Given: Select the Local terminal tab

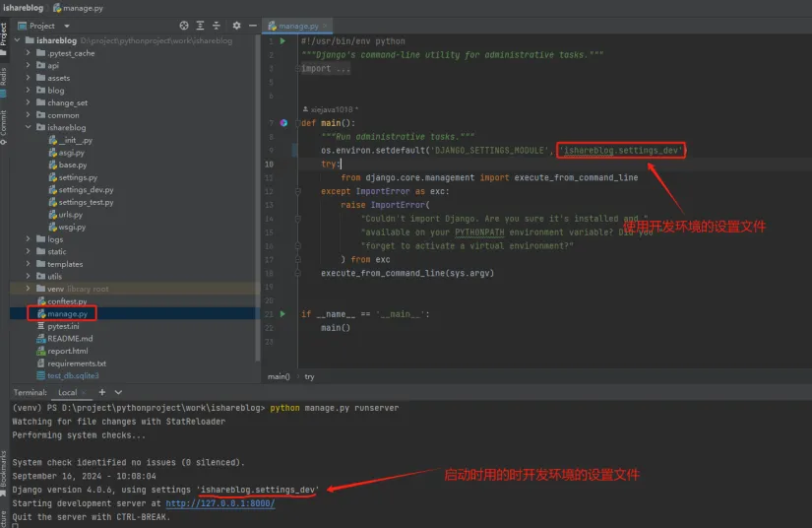Looking at the screenshot, I should [x=67, y=392].
